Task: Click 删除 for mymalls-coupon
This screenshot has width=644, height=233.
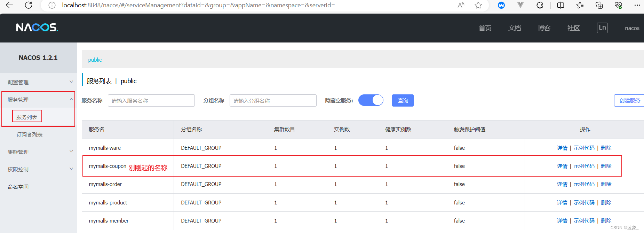Action: pos(606,166)
